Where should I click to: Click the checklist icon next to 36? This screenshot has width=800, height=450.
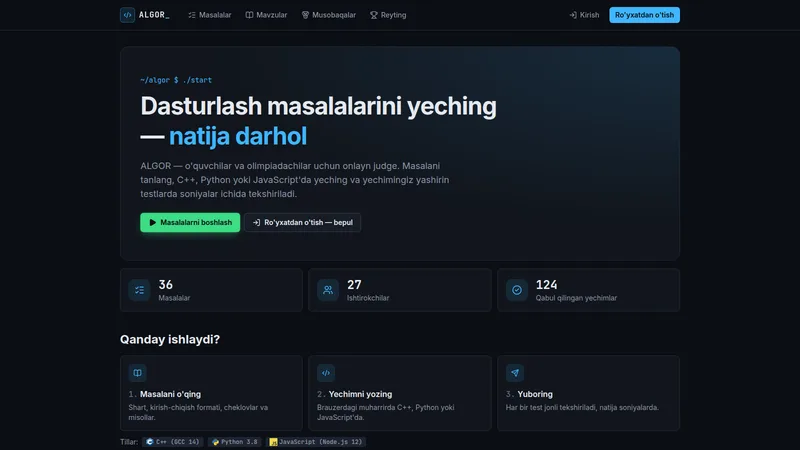(x=139, y=290)
